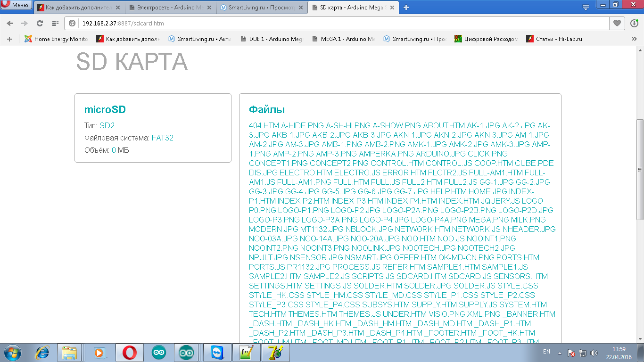Switch to the Электросеть - Arduino tab

pyautogui.click(x=170, y=8)
